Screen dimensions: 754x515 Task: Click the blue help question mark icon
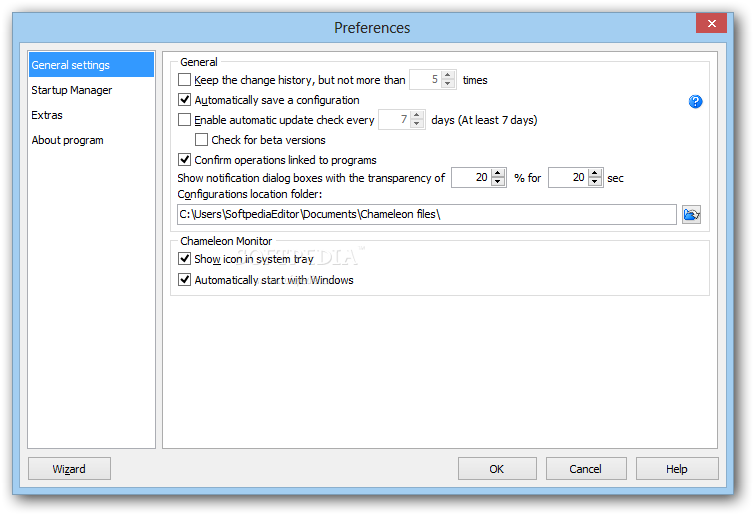pyautogui.click(x=696, y=102)
